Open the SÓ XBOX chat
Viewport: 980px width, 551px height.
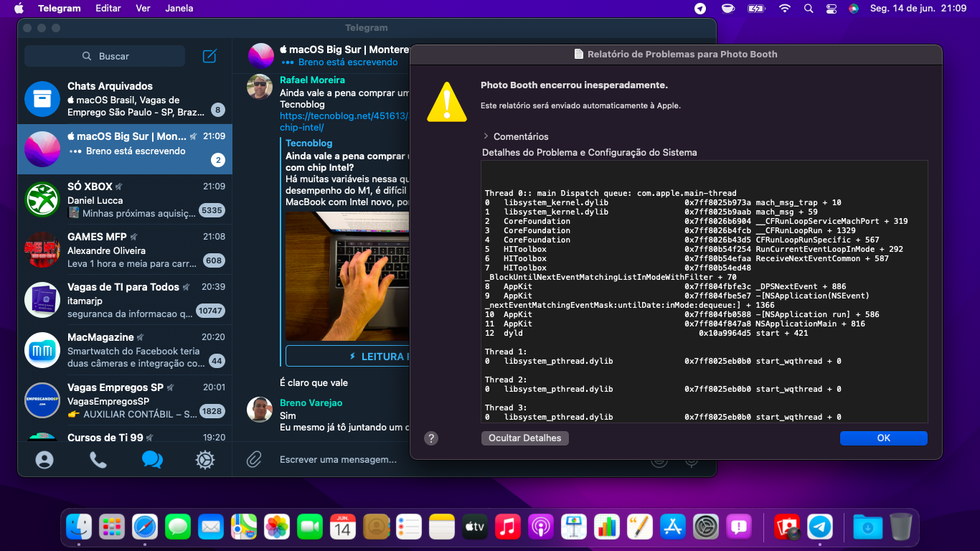tap(125, 199)
